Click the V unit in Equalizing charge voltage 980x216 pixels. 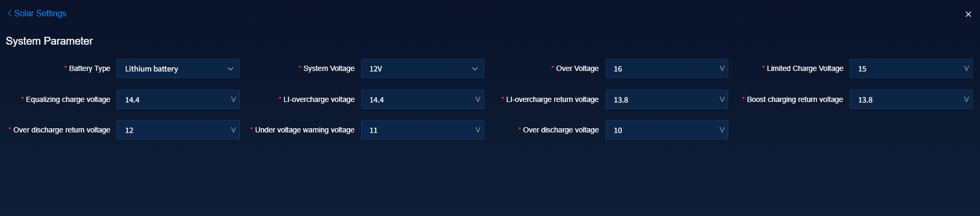tap(233, 99)
